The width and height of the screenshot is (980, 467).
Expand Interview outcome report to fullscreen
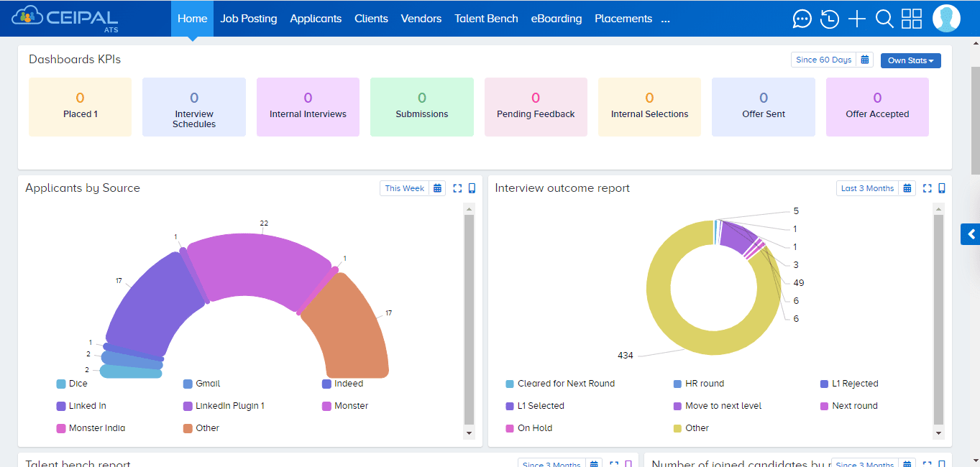pos(926,188)
